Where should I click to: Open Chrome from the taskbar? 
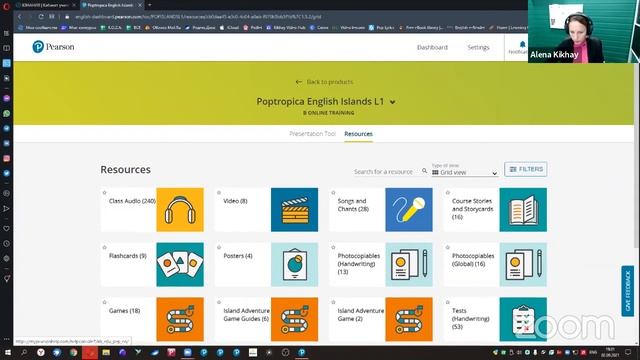[x=73, y=352]
